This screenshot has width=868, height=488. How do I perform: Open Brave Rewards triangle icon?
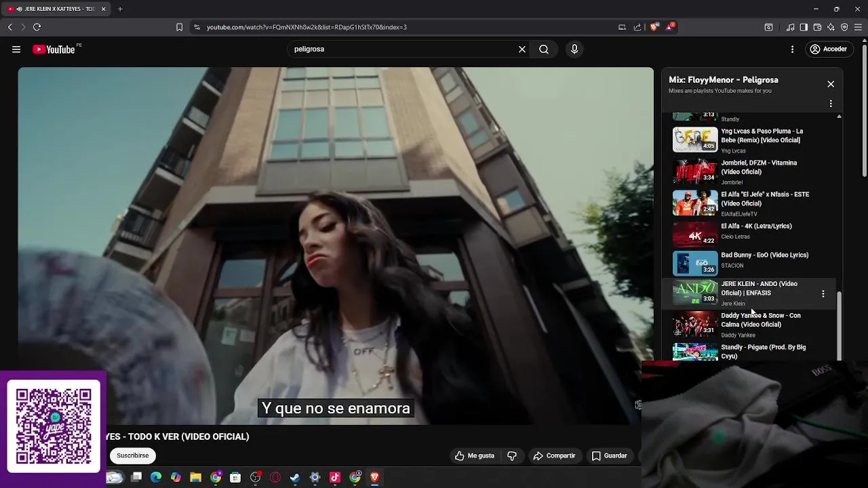click(670, 27)
